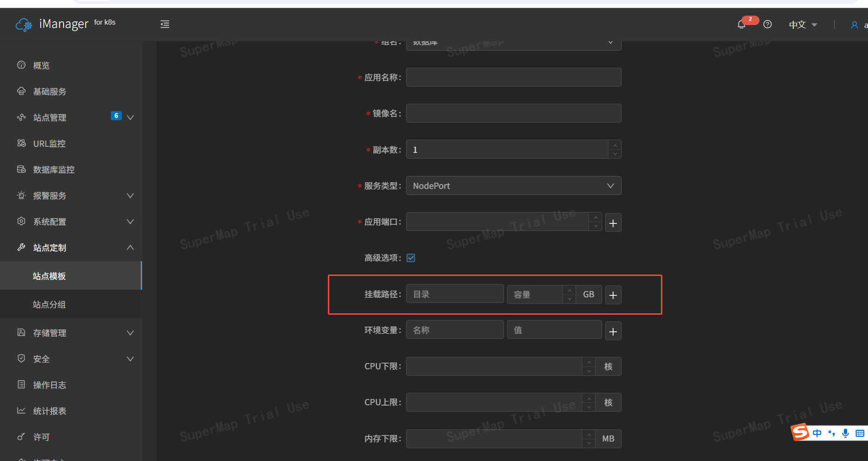Expand 存储管理 menu chevron
868x461 pixels.
pos(130,333)
